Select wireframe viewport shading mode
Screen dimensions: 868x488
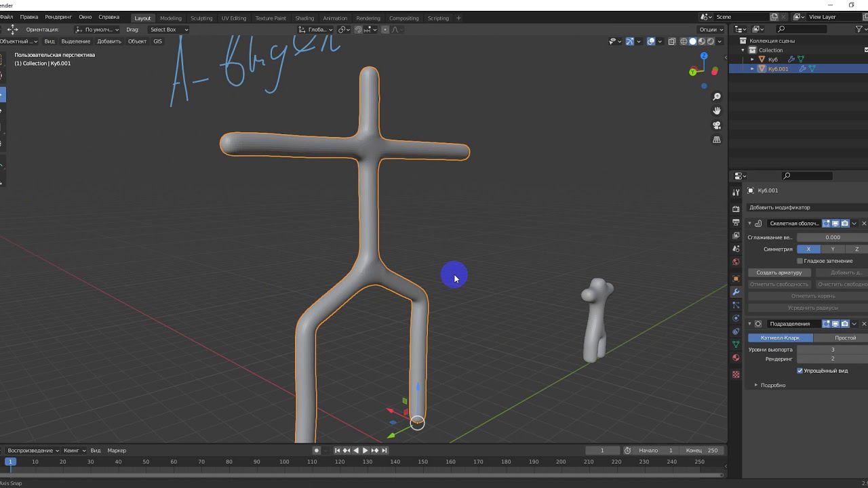pyautogui.click(x=684, y=41)
